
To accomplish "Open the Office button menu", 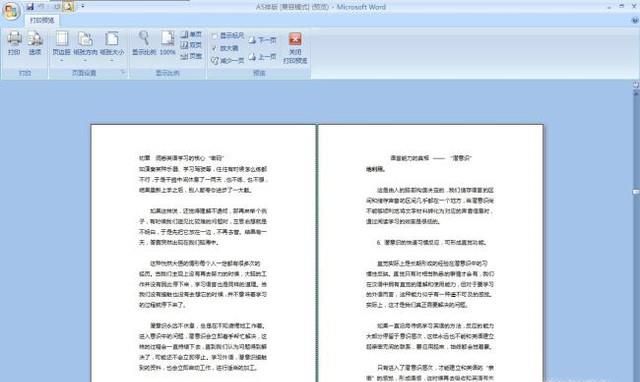I will [x=11, y=11].
